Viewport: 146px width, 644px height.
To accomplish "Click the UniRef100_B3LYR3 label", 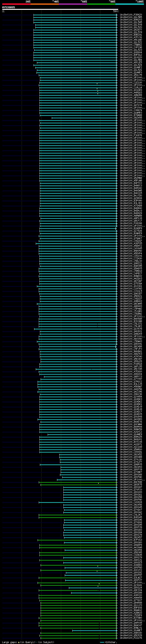I will coord(131,203).
